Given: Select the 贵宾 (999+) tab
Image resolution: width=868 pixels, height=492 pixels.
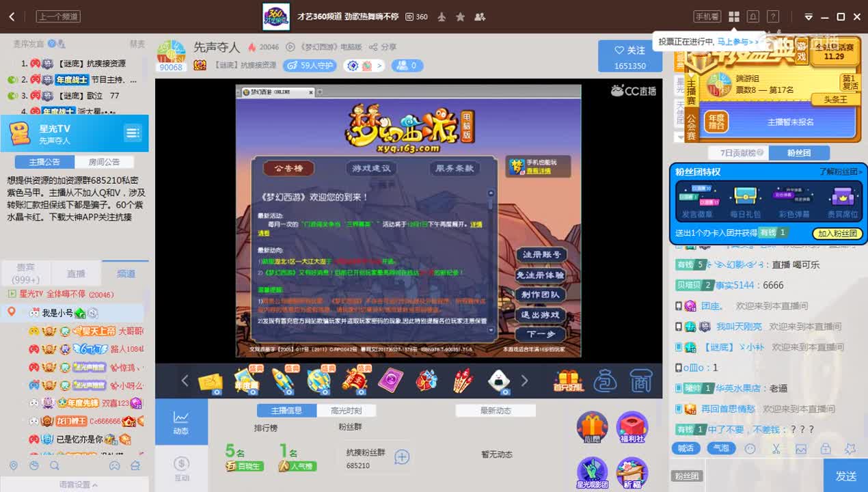Looking at the screenshot, I should (x=25, y=273).
